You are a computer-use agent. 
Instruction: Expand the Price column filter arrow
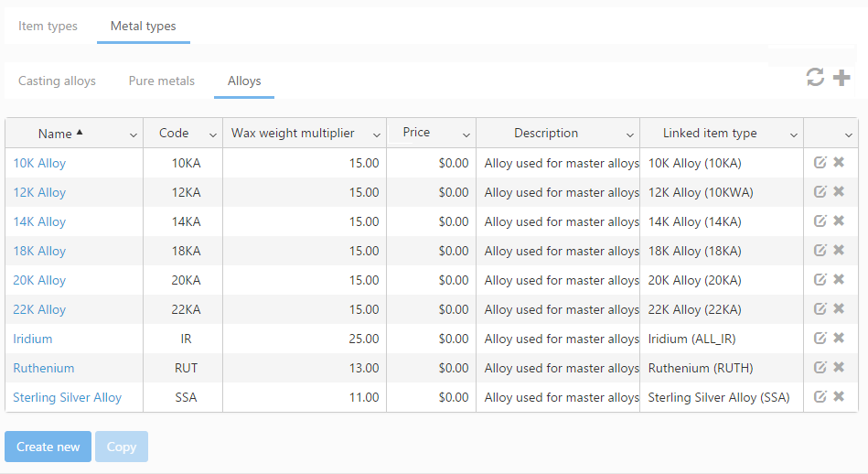point(466,135)
